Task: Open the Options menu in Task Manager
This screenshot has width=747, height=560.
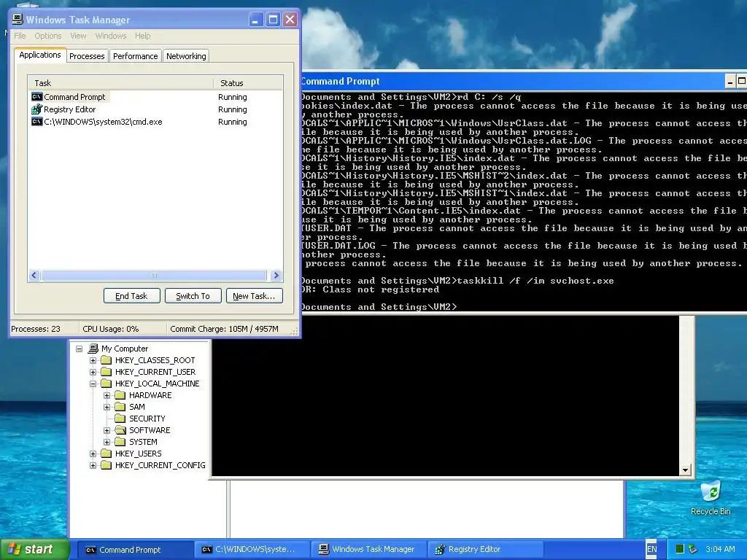Action: (x=47, y=36)
